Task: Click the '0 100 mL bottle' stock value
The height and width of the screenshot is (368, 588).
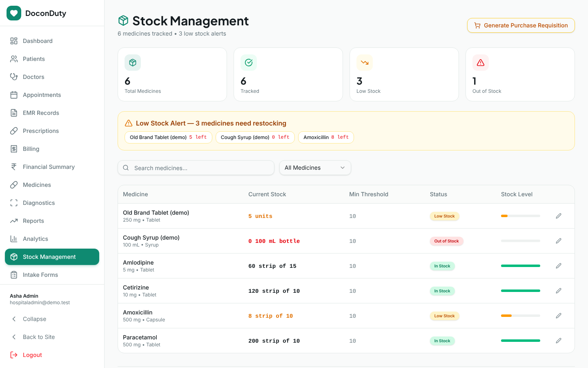Action: (x=274, y=241)
